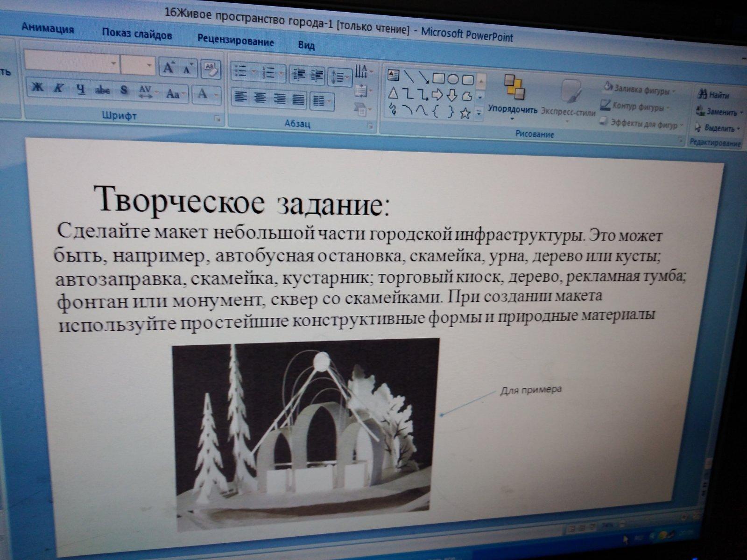Toggle align text left

[x=240, y=98]
